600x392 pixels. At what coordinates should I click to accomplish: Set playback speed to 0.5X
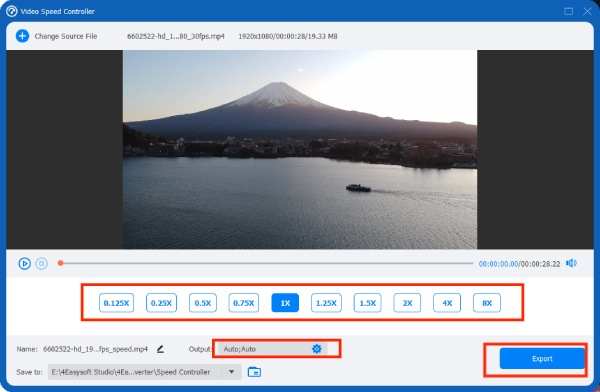pyautogui.click(x=203, y=303)
